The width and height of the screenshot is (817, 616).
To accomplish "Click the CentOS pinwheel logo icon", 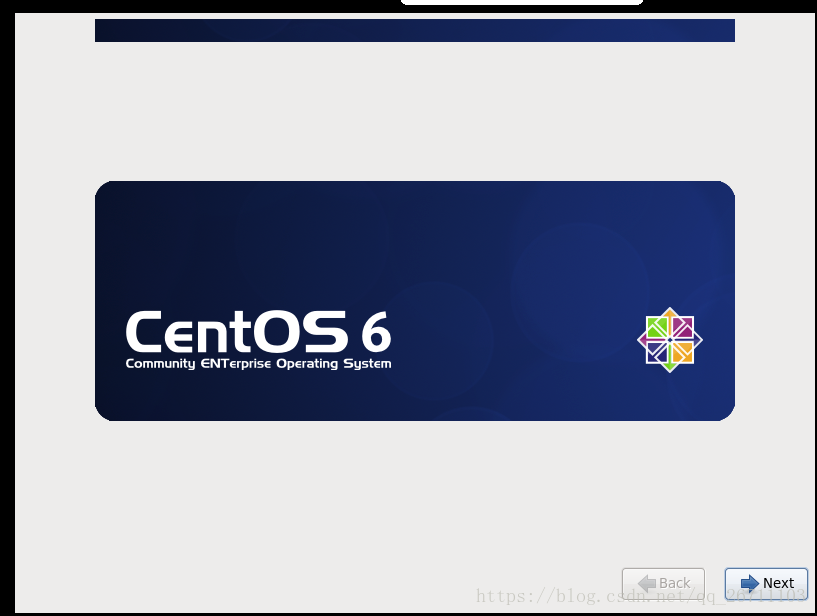I will click(670, 340).
